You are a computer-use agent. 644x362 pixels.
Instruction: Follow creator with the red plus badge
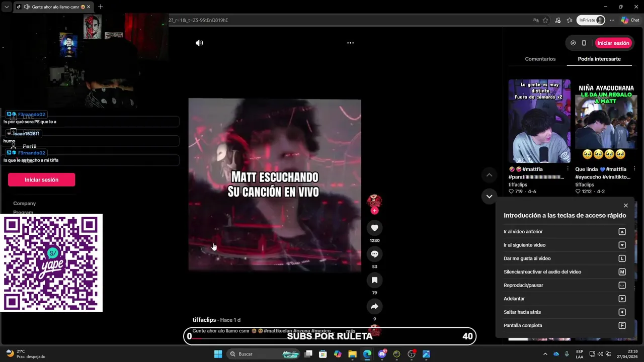tap(374, 211)
